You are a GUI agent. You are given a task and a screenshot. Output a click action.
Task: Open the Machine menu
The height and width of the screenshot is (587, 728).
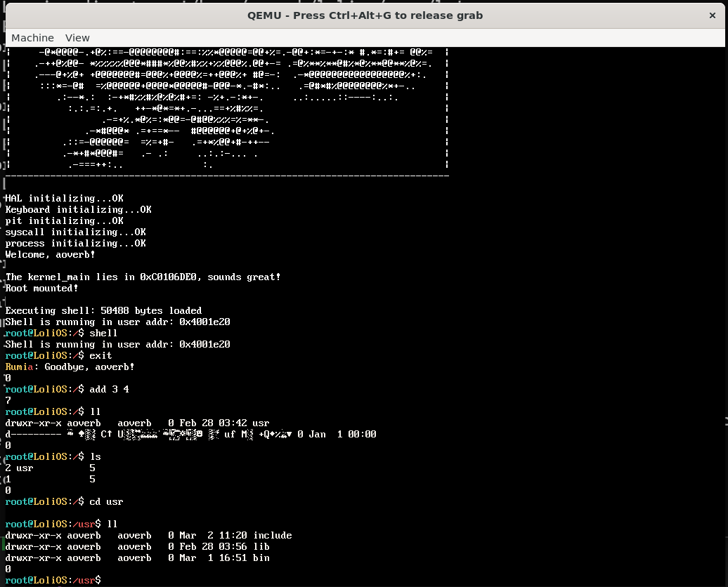(32, 38)
